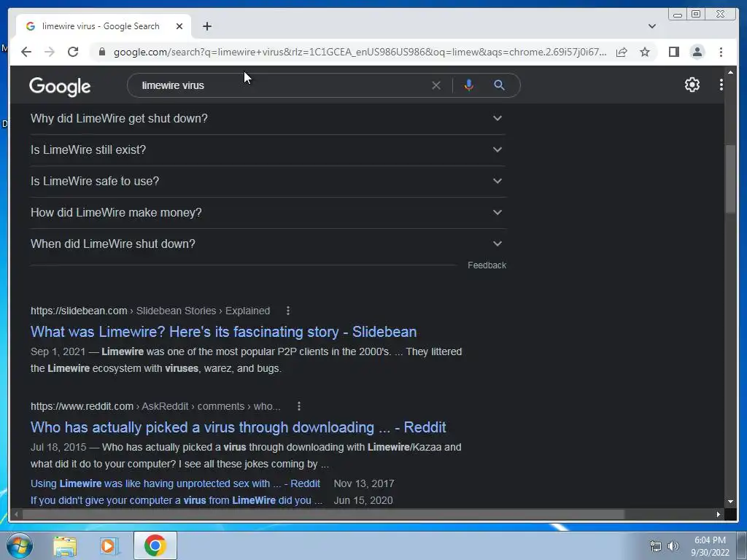Open a new tab with plus button

tap(206, 26)
